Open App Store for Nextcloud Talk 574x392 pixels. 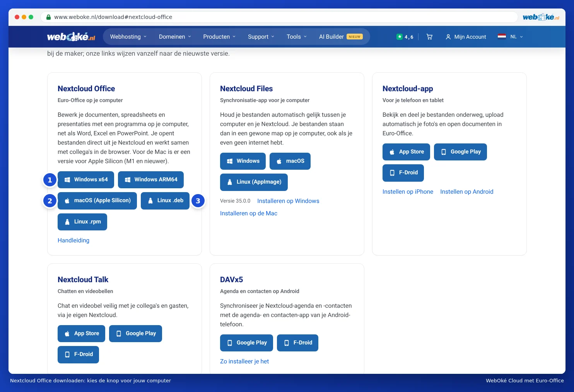[x=81, y=334]
